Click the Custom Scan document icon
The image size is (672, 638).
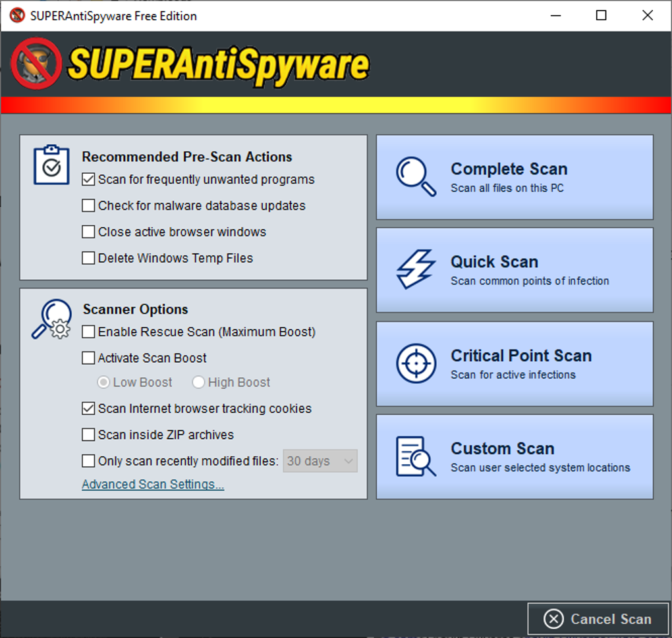[x=416, y=456]
